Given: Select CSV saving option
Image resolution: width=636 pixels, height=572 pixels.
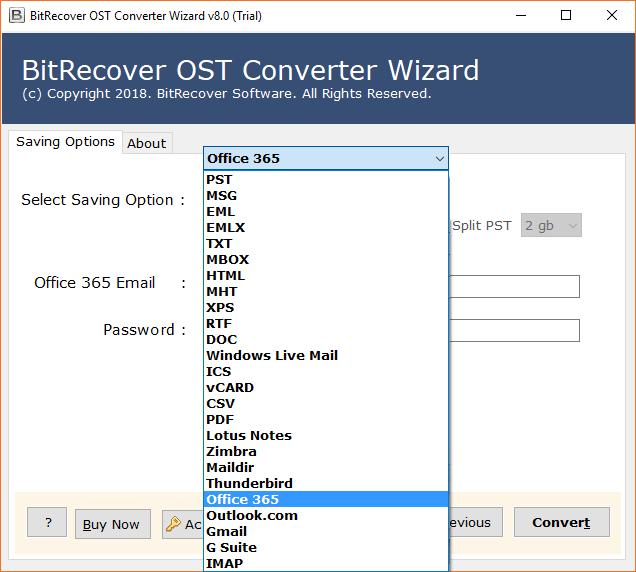Looking at the screenshot, I should pos(326,404).
